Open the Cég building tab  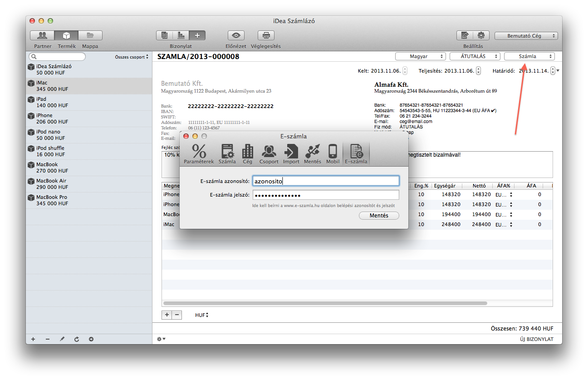248,153
